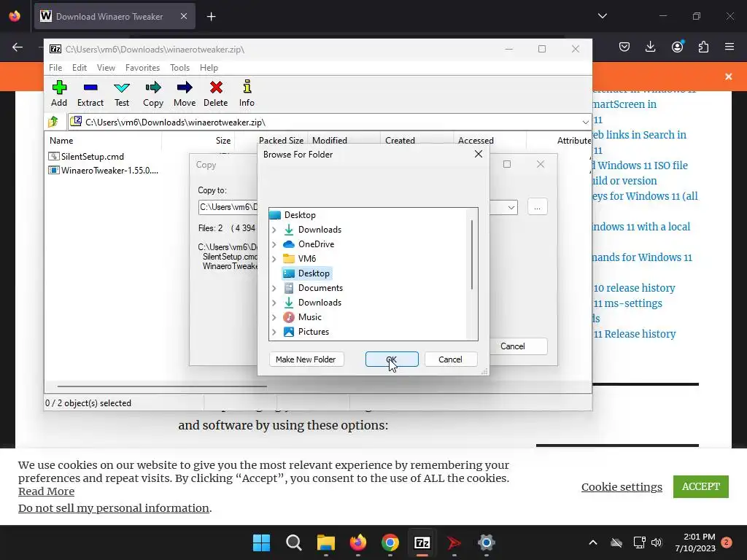This screenshot has height=560, width=747.
Task: Open File Explorer from the taskbar
Action: 326,542
